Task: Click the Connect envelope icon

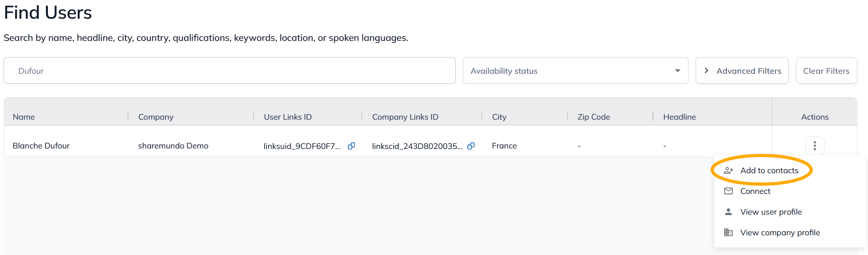Action: click(x=728, y=191)
